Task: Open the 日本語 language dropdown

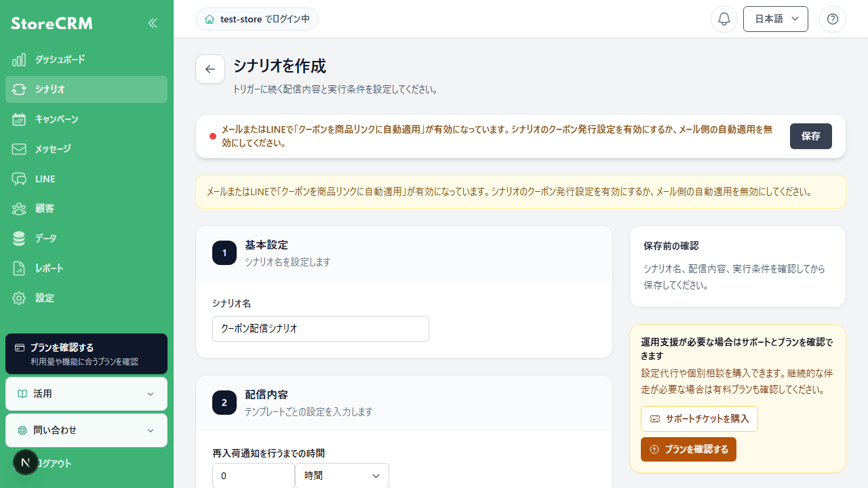Action: tap(776, 19)
